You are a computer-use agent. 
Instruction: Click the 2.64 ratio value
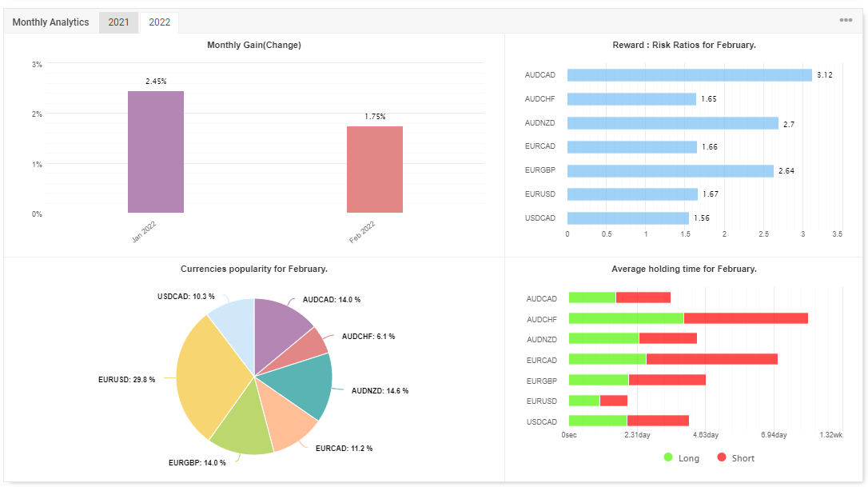coord(786,170)
